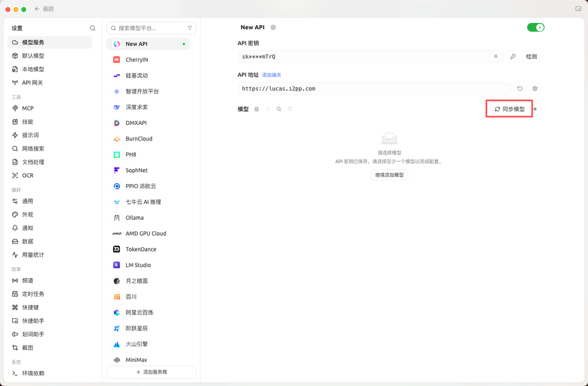Click the settings search magnifier icon
Screen dimensions: 588x386
(x=92, y=28)
